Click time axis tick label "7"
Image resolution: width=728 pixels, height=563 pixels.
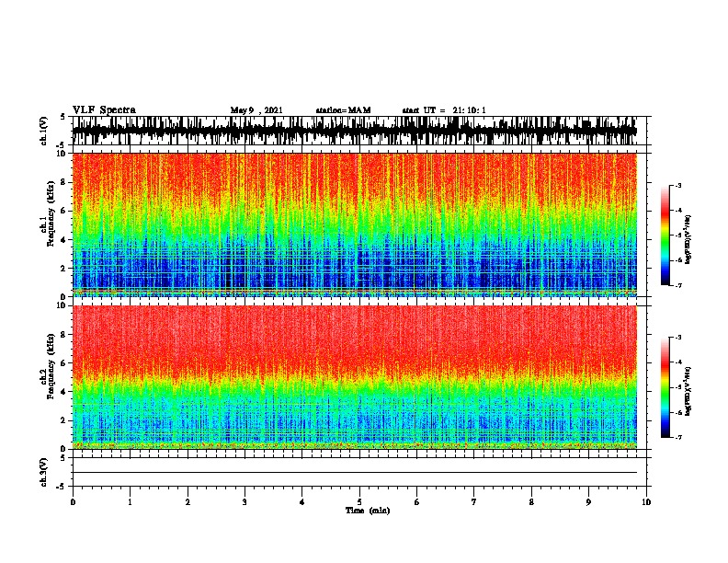click(474, 502)
